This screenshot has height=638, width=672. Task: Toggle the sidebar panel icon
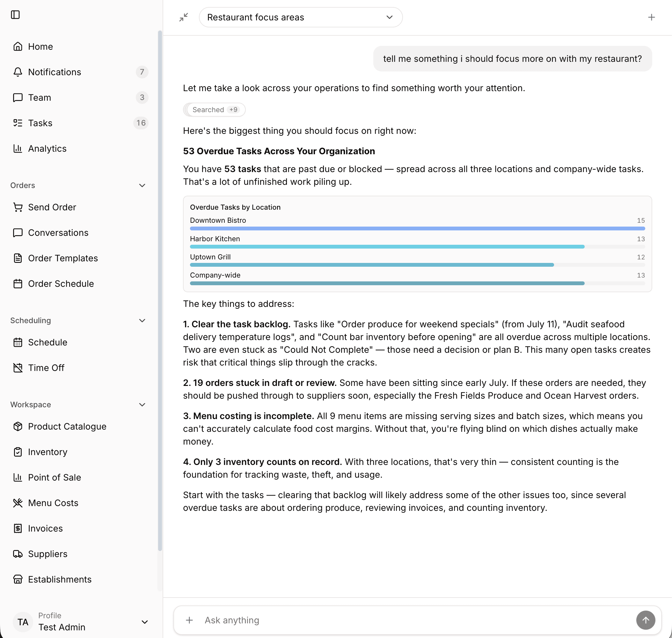point(15,15)
